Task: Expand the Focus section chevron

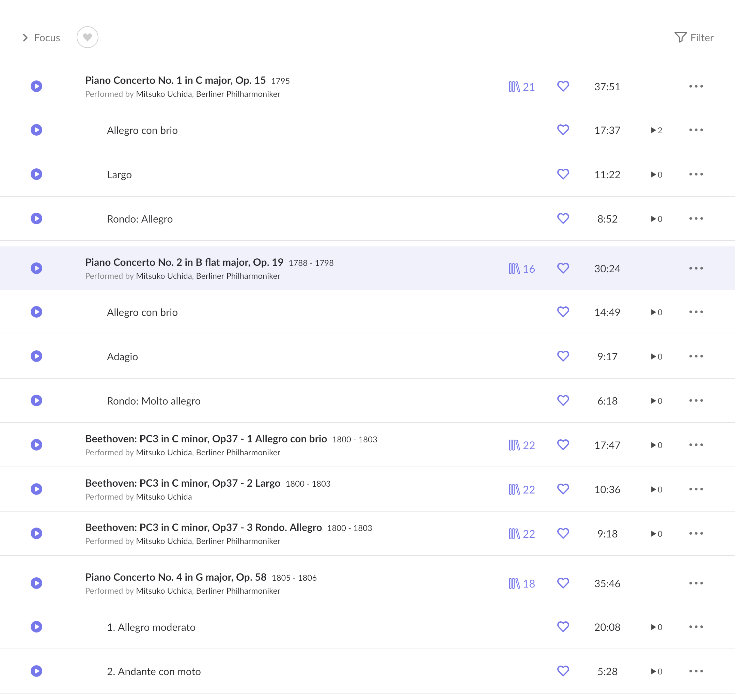Action: [x=25, y=38]
